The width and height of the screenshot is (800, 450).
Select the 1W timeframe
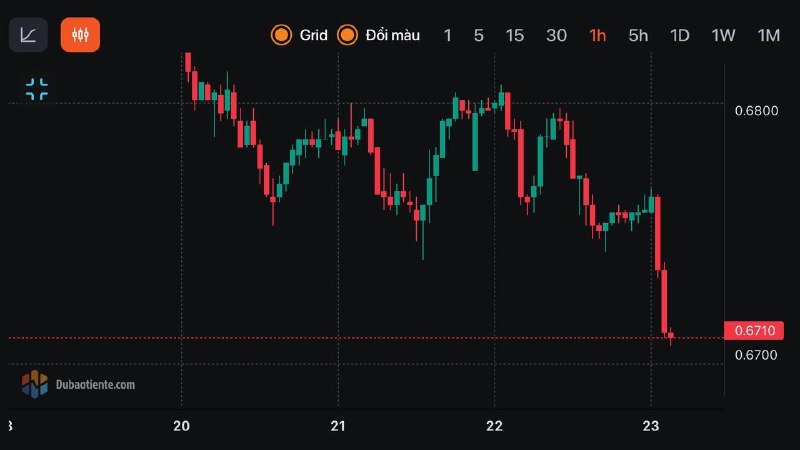(x=723, y=36)
